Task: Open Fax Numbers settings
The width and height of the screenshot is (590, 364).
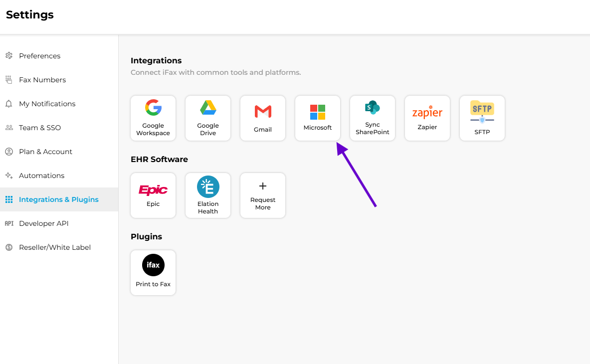Action: point(42,80)
